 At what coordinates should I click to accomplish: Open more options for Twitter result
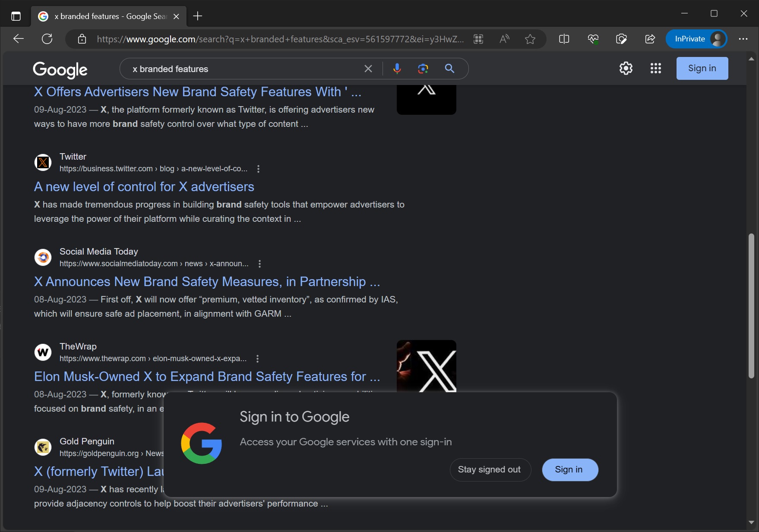[258, 169]
